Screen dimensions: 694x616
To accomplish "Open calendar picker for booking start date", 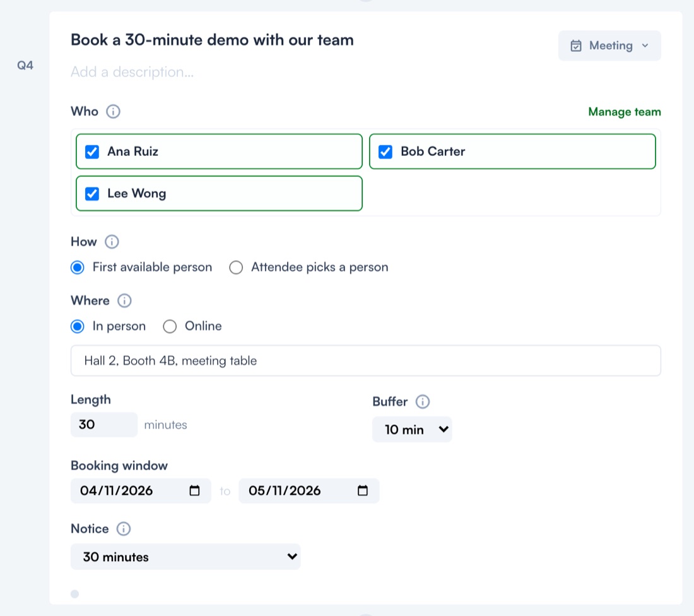I will click(194, 490).
